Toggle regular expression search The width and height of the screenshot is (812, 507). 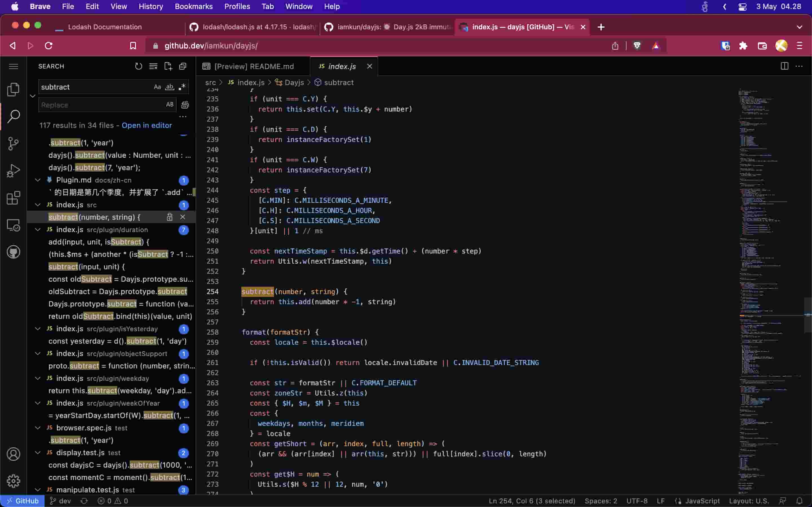coord(182,87)
